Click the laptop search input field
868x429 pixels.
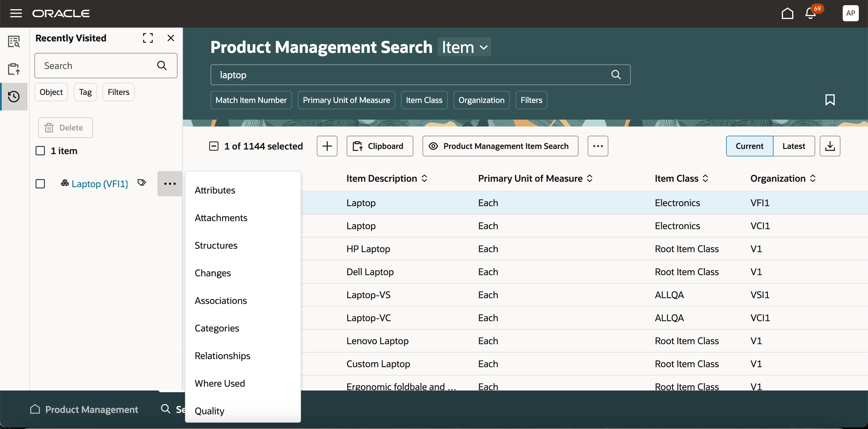(404, 75)
